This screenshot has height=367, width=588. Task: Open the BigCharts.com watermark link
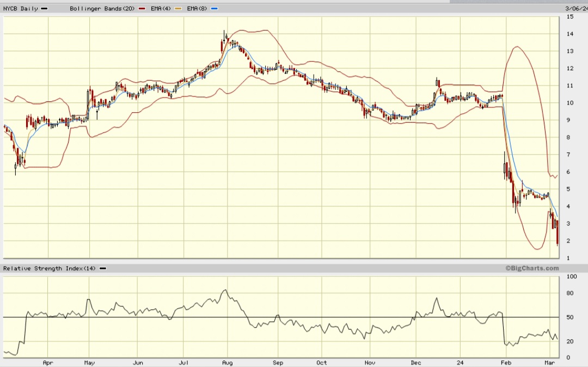tap(532, 268)
